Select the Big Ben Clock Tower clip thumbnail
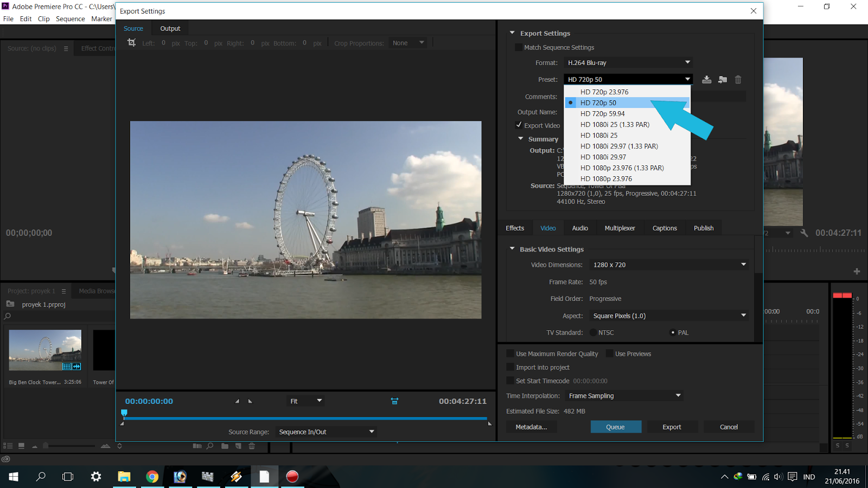868x488 pixels. coord(45,350)
